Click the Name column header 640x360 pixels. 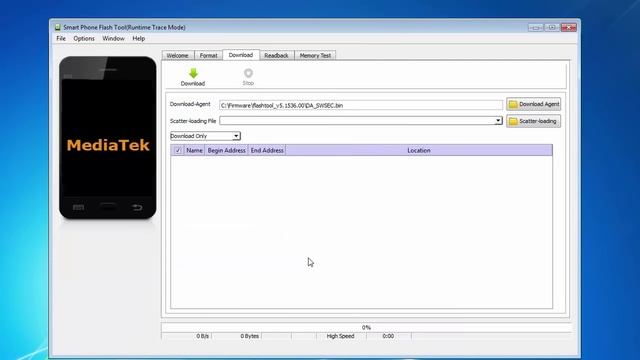194,150
